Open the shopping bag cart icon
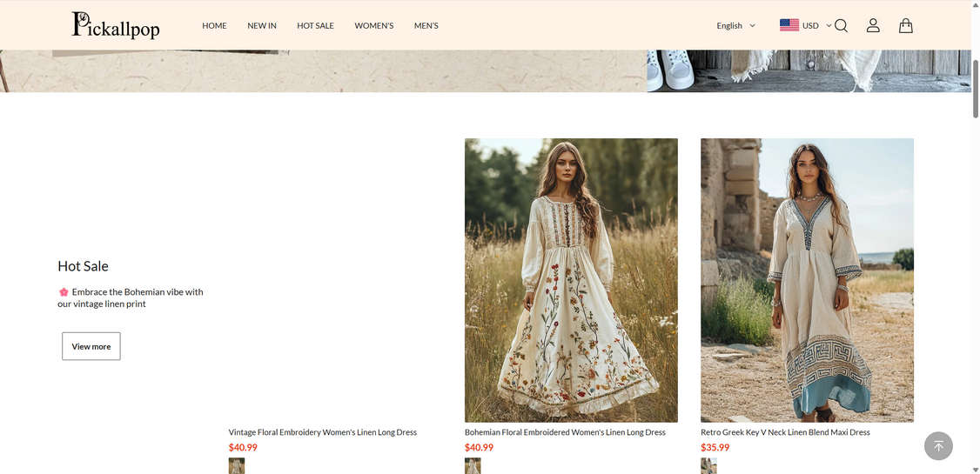Viewport: 980px width, 474px height. coord(906,25)
